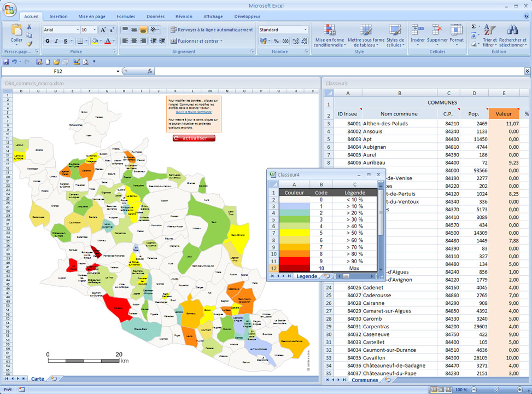
Task: Toggle bottom vertical alignment
Action: (143, 30)
